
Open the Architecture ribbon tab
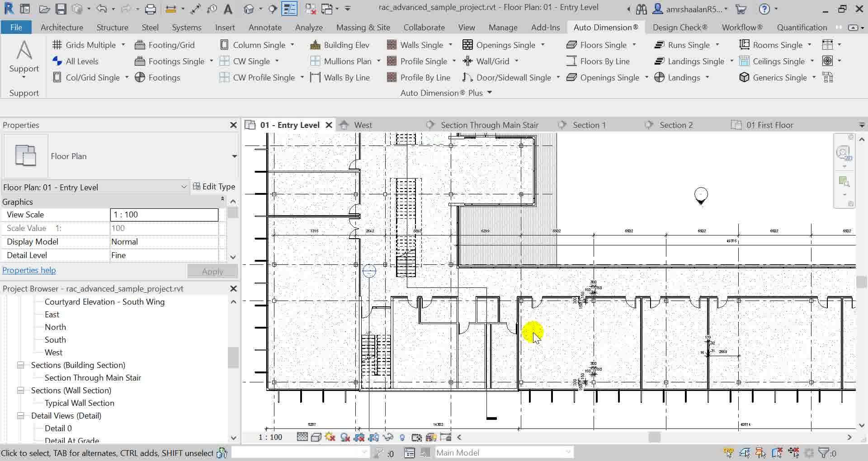coord(62,27)
